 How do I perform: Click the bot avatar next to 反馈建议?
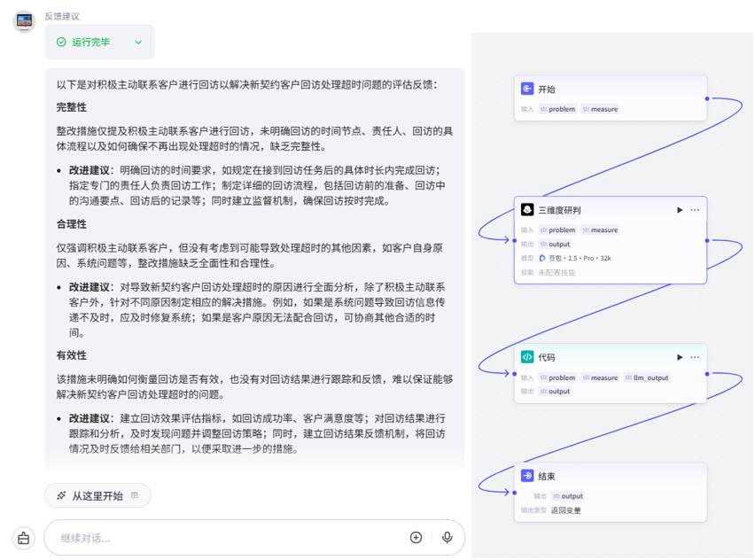tap(24, 21)
